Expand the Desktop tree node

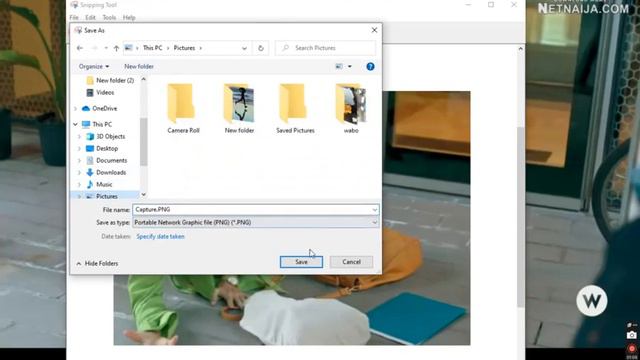point(79,149)
